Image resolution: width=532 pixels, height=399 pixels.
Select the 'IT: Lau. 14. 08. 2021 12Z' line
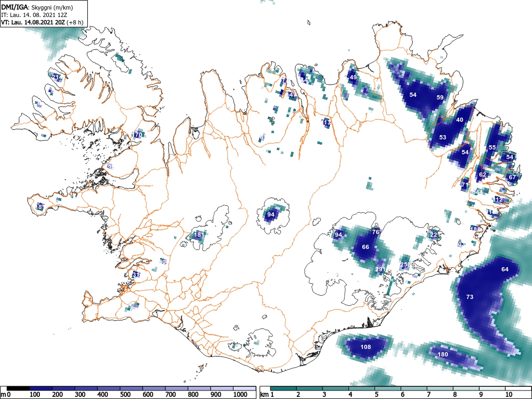[34, 15]
